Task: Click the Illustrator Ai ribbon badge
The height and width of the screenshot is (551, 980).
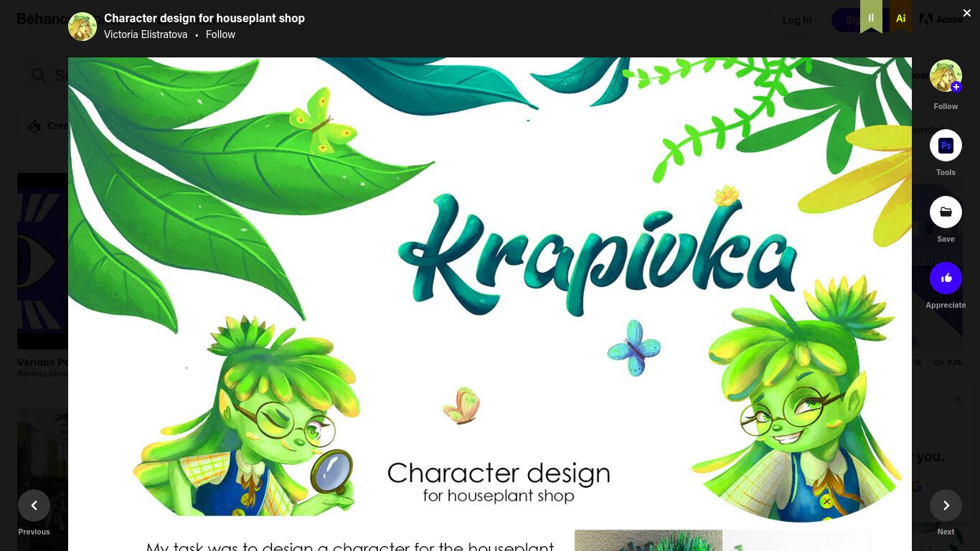Action: coord(901,16)
